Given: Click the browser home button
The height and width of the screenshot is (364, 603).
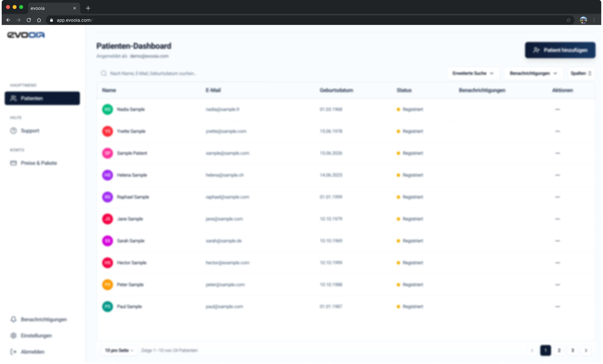Looking at the screenshot, I should [39, 20].
